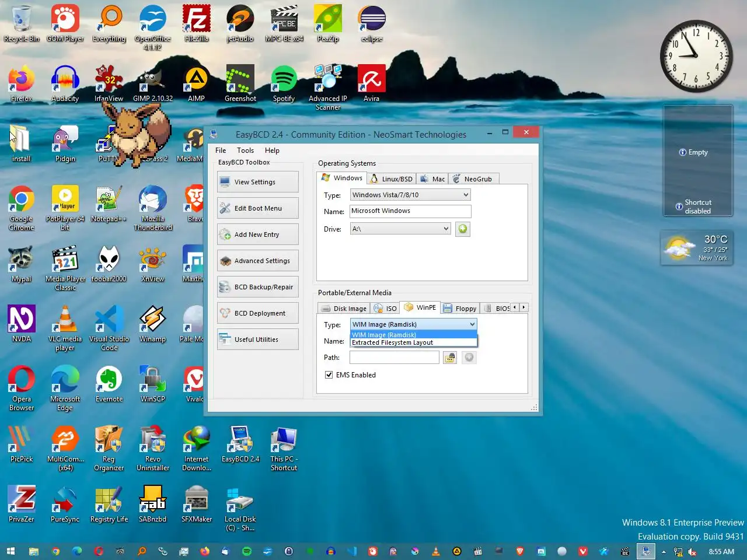Switch to the Disk Image tab
Screen dimensions: 747x560
click(x=344, y=309)
